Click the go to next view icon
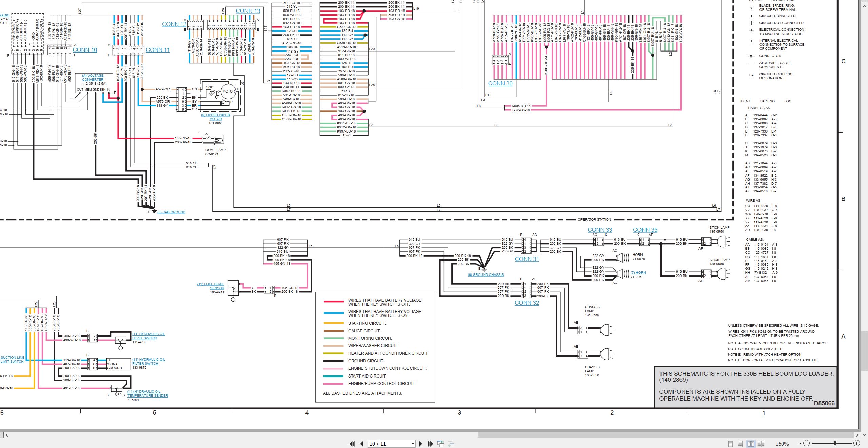 tap(451, 444)
